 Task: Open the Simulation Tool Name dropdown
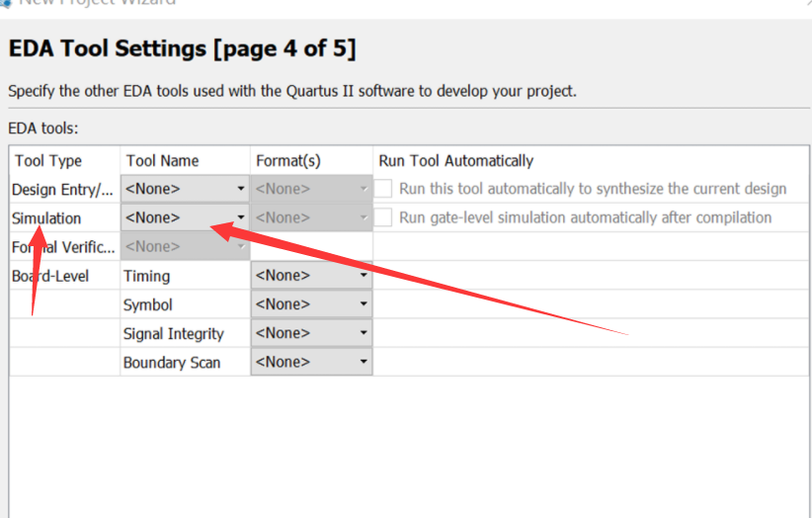(x=185, y=217)
